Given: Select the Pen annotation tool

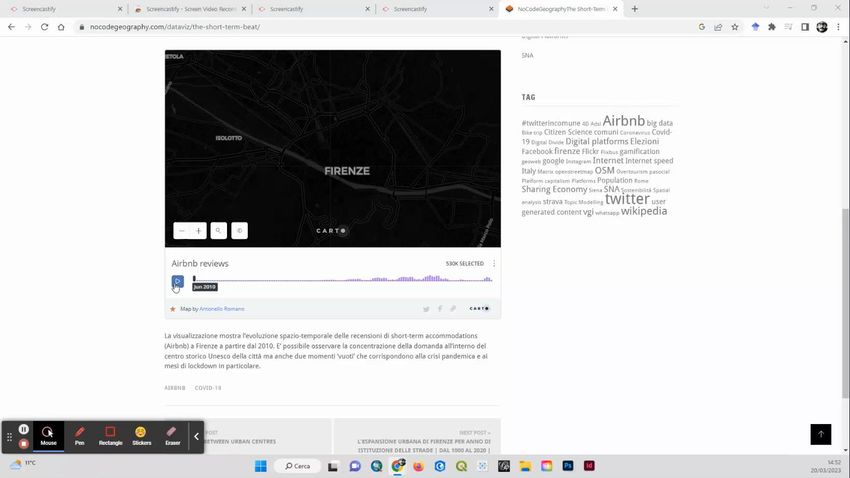Looking at the screenshot, I should [x=80, y=436].
